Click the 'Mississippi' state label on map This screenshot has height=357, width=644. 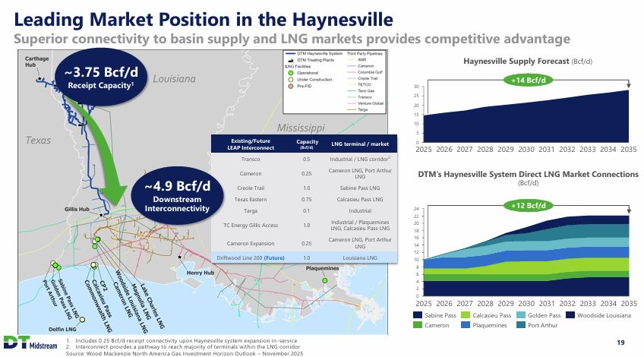(301, 128)
